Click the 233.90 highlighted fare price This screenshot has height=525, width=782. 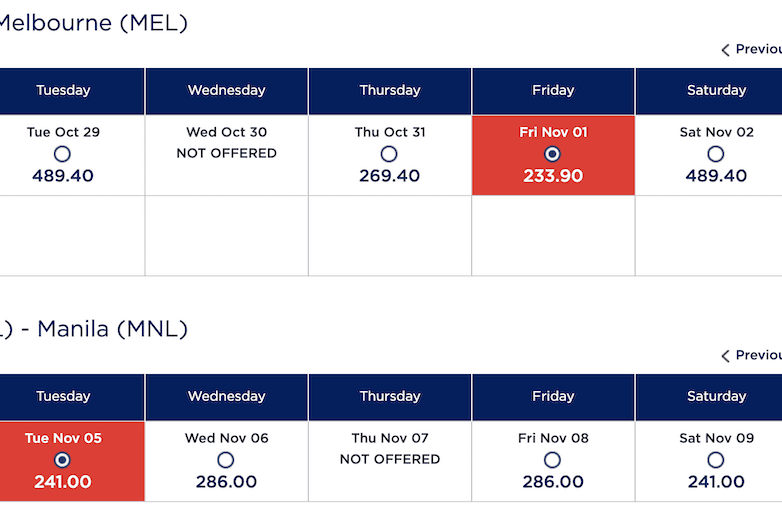553,176
